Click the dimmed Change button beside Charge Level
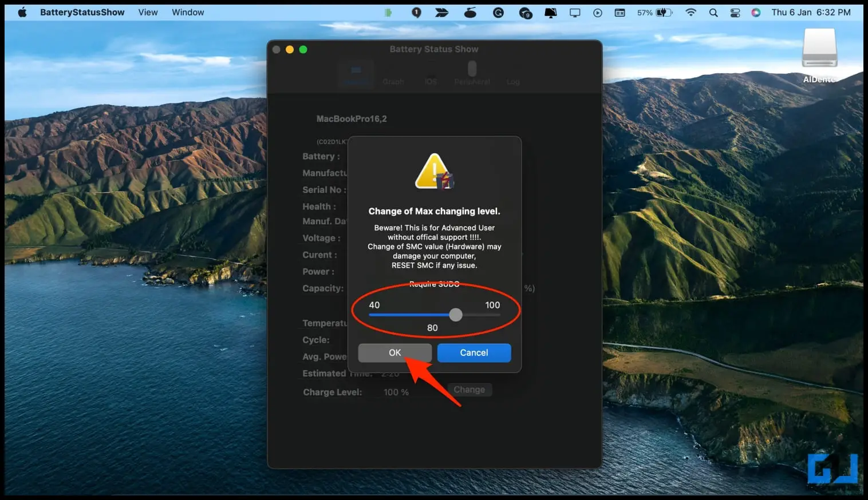868x500 pixels. pyautogui.click(x=469, y=390)
